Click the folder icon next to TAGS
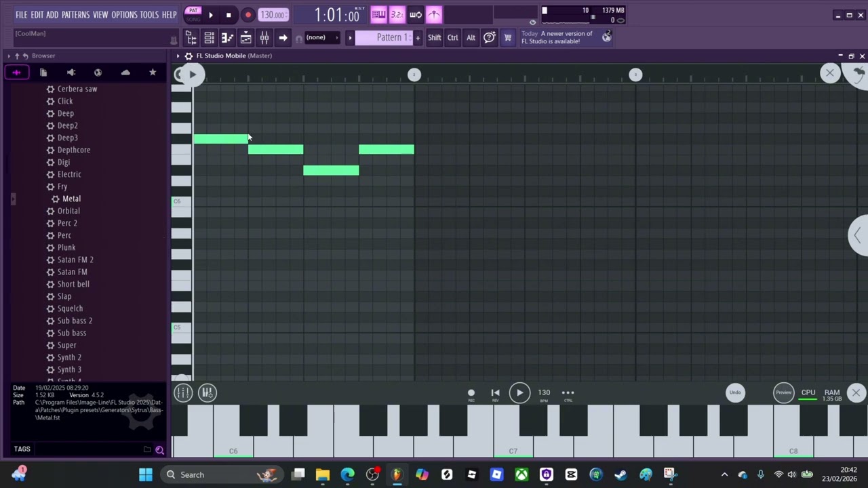 [147, 449]
